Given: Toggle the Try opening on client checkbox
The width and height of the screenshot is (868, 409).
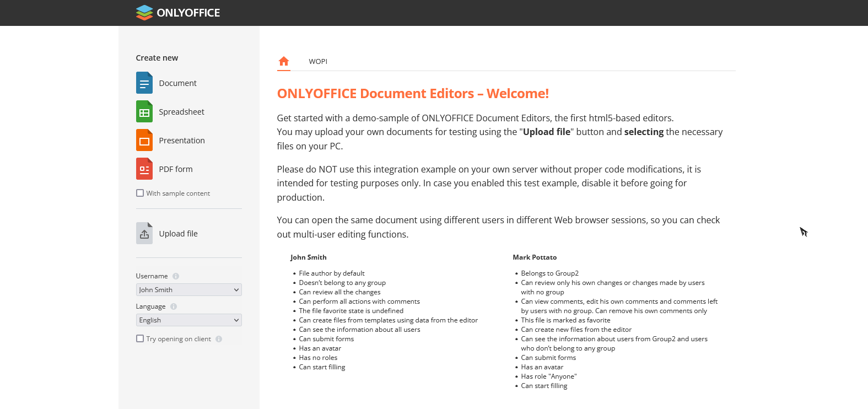Looking at the screenshot, I should point(140,339).
